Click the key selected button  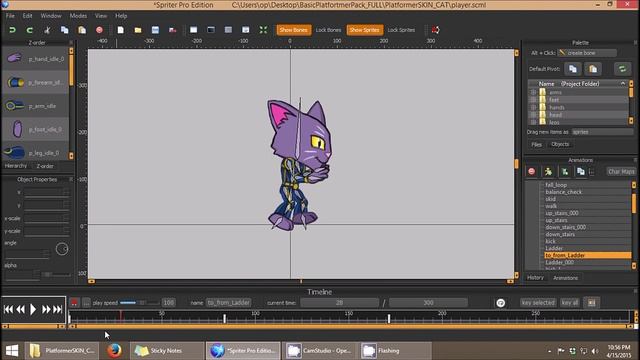538,302
